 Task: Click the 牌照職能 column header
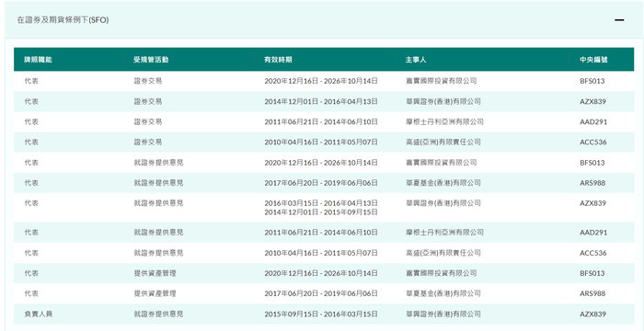(x=39, y=60)
